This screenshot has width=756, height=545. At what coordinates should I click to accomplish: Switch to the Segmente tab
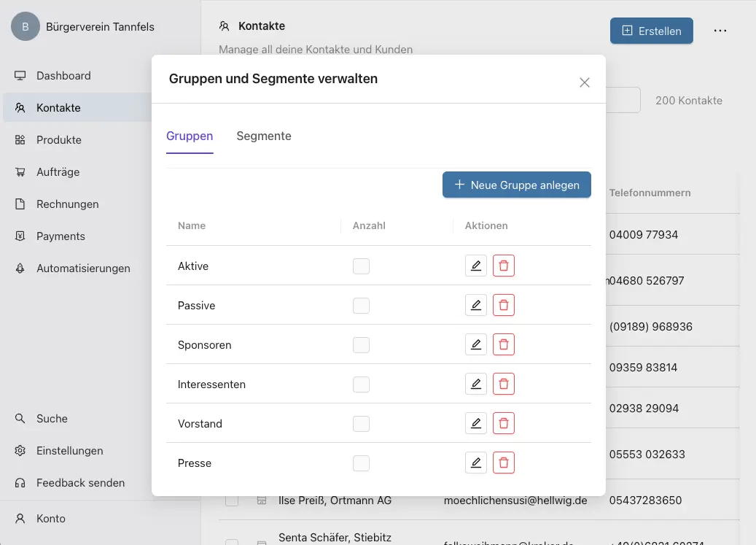[264, 136]
